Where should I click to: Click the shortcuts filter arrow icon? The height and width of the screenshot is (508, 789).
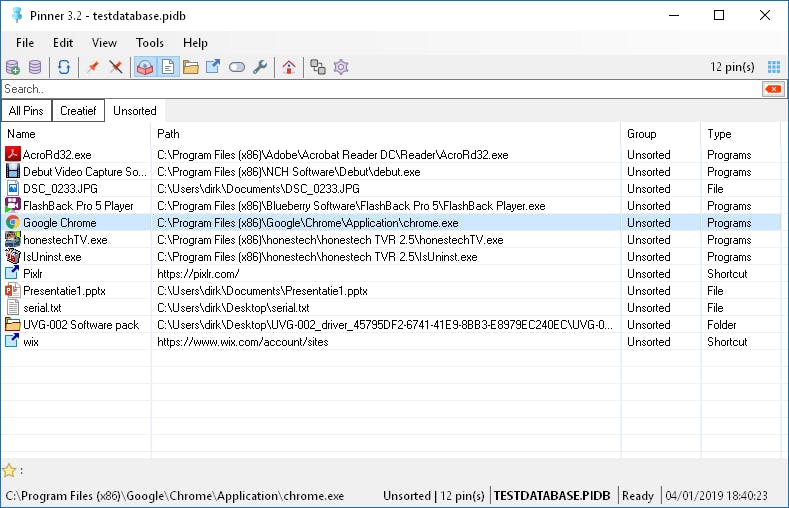coord(213,67)
